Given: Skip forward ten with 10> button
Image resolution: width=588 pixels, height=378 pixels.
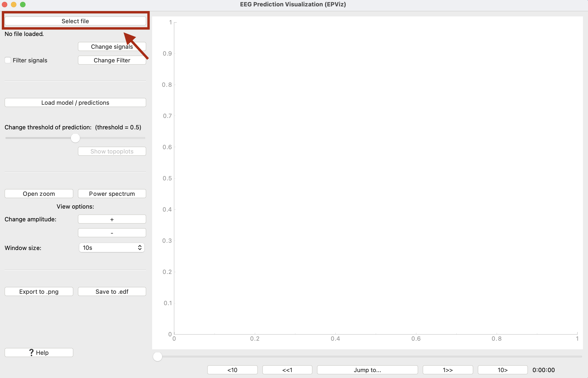Looking at the screenshot, I should (502, 370).
